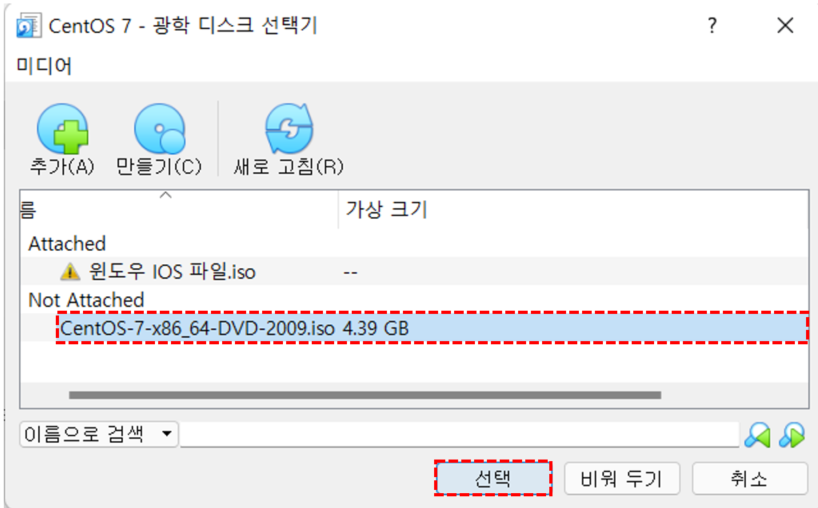
Task: Click the CentOS 7 window title icon
Action: pos(28,26)
